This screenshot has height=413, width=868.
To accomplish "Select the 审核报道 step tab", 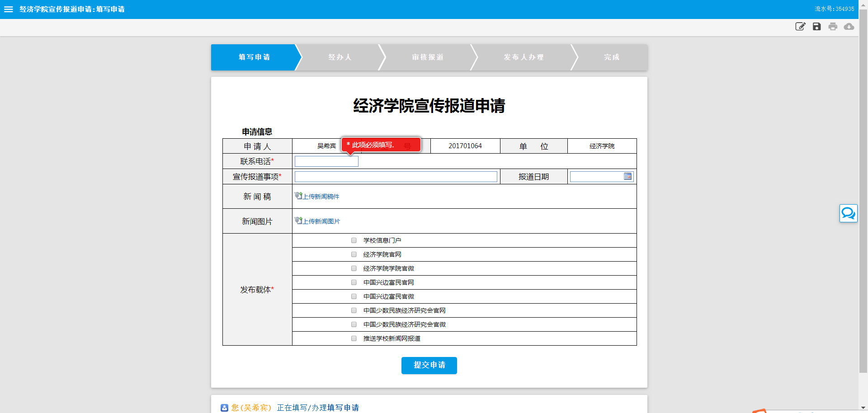I will [428, 57].
